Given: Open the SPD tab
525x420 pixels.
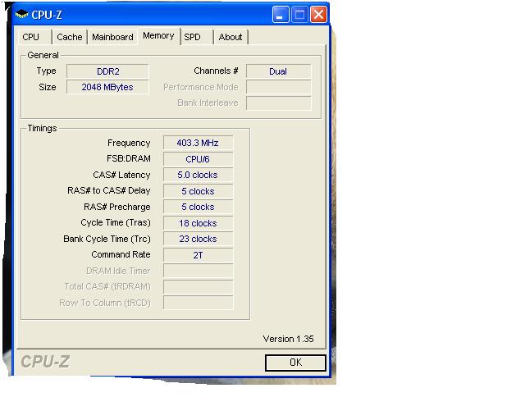Looking at the screenshot, I should tap(197, 37).
